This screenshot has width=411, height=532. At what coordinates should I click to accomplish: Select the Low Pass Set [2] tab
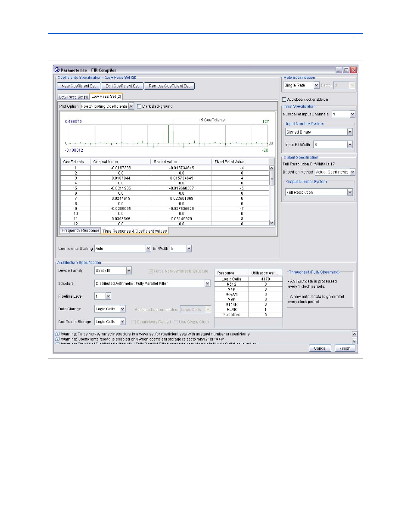pos(106,96)
